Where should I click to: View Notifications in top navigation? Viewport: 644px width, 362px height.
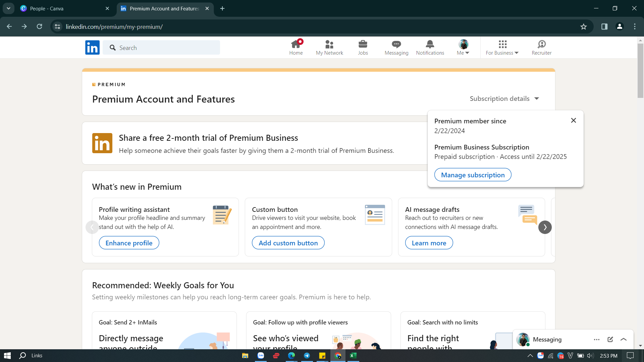(x=430, y=48)
